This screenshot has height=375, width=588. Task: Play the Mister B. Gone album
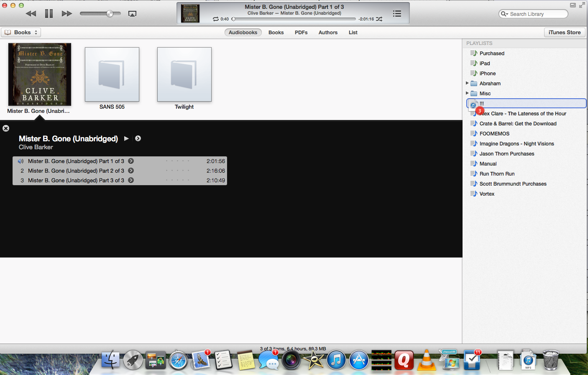pyautogui.click(x=126, y=138)
